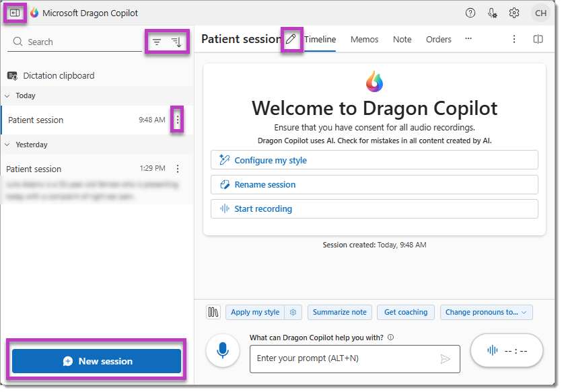Collapse the left navigation pane

(15, 13)
